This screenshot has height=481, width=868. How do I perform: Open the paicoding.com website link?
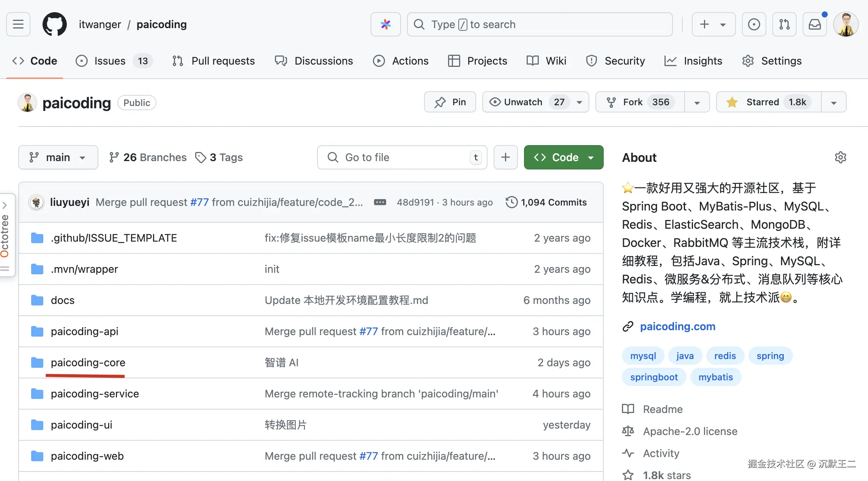[x=677, y=326]
